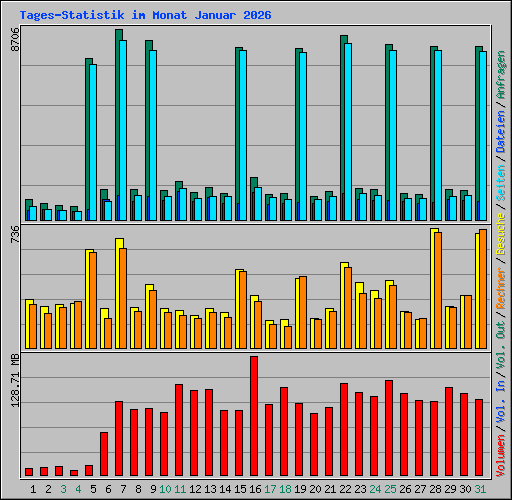Click the '736' axis maximum label
The width and height of the screenshot is (512, 500).
(15, 234)
